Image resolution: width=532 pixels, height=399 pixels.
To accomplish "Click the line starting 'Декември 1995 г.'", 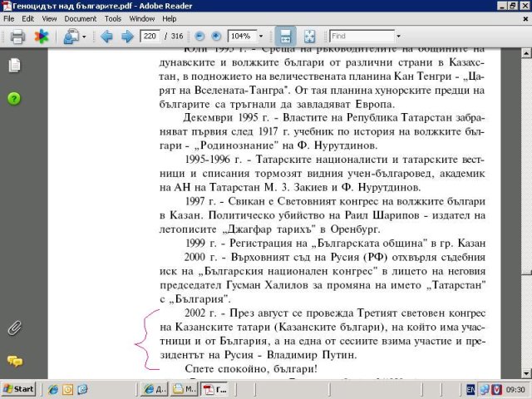I will coord(334,118).
